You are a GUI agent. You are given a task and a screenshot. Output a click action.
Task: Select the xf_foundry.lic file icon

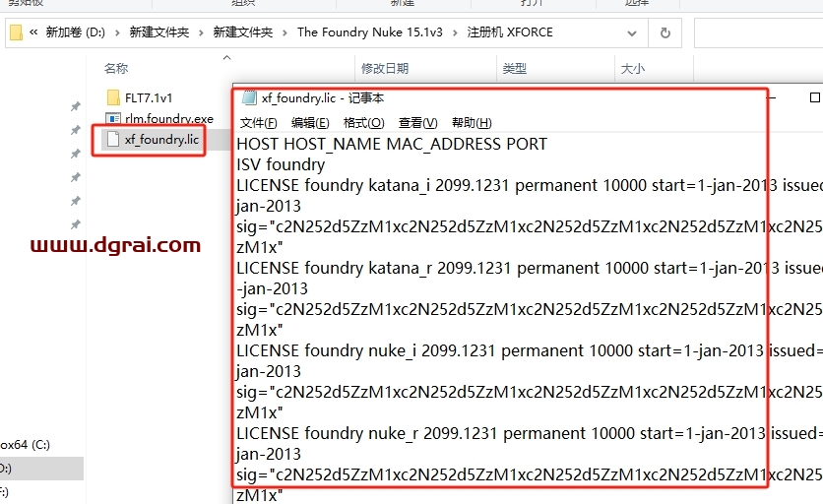[113, 140]
